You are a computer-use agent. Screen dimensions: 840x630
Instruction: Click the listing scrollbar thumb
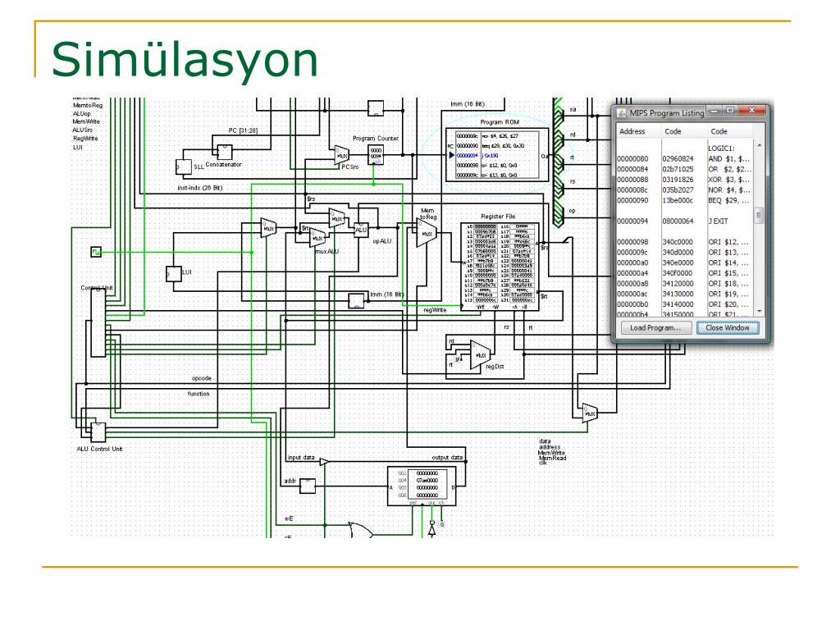tap(759, 216)
